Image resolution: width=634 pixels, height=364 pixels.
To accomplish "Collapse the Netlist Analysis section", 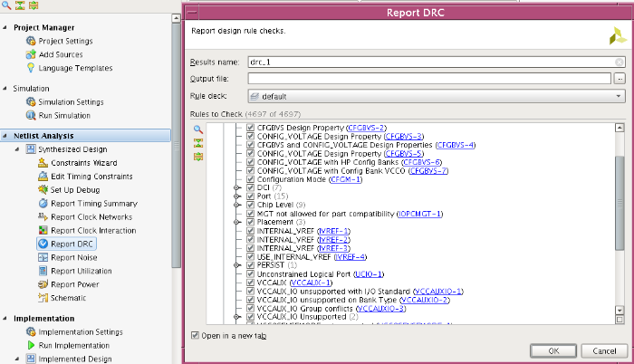I will (6, 135).
